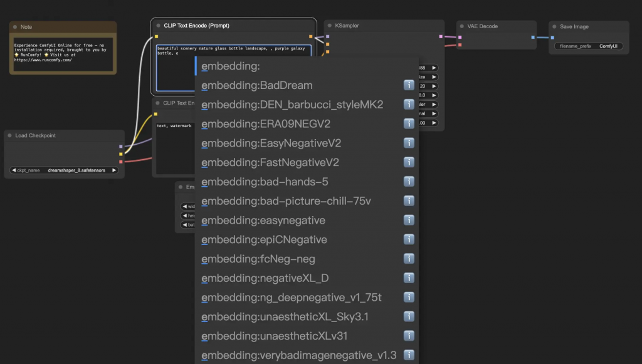Select embedding:ERA09NEGV2 suggestion

tap(307, 123)
